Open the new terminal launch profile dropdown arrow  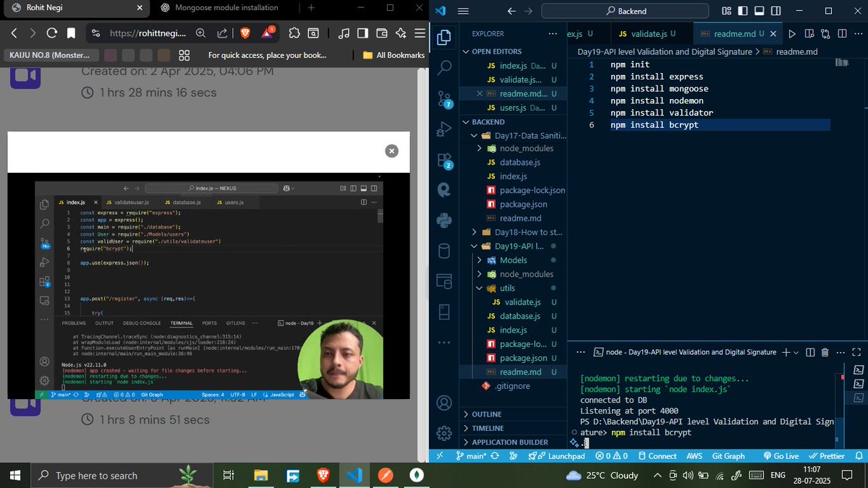pos(796,352)
